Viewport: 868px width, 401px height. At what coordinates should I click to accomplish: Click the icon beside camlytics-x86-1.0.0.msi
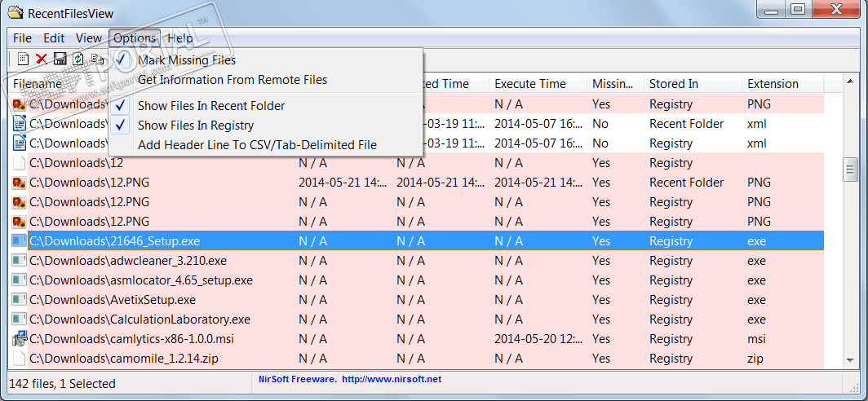click(20, 339)
